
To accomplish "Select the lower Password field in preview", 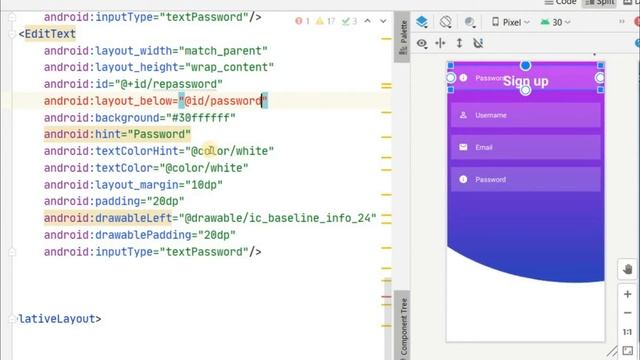I will (526, 180).
